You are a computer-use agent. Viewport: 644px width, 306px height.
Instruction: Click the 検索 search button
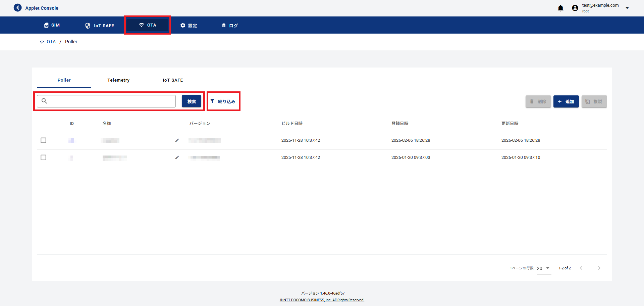coord(192,101)
